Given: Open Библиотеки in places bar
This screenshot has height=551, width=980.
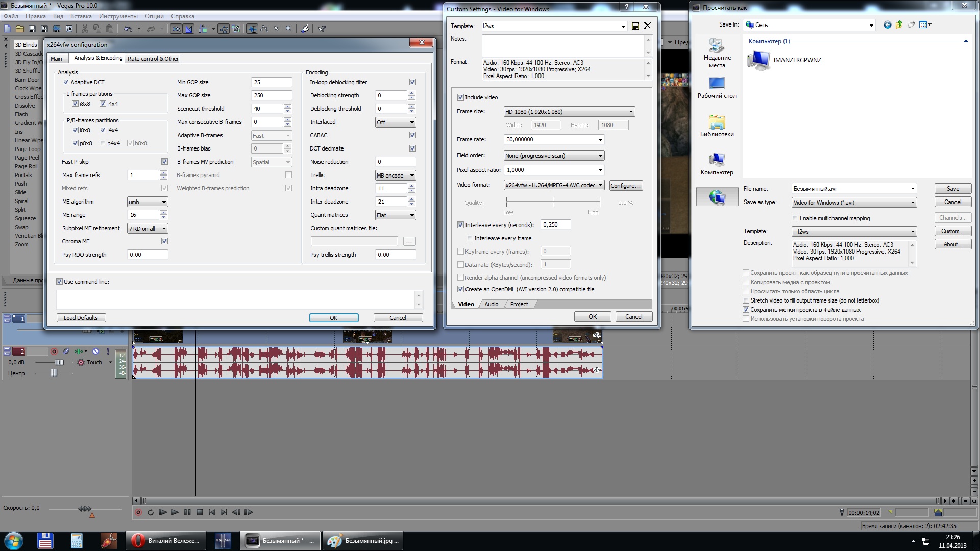Looking at the screenshot, I should (x=717, y=126).
